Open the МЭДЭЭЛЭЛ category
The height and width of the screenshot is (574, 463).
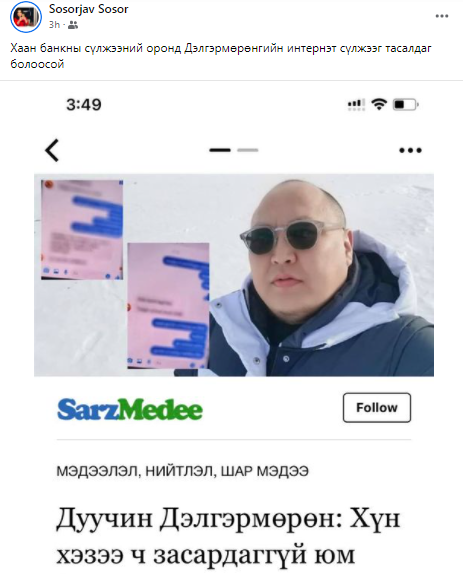pyautogui.click(x=97, y=471)
